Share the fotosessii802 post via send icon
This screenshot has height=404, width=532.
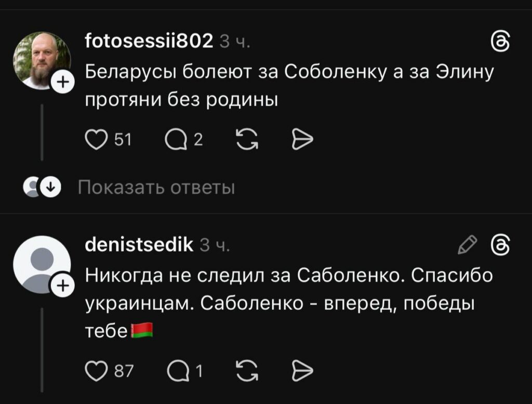click(302, 139)
